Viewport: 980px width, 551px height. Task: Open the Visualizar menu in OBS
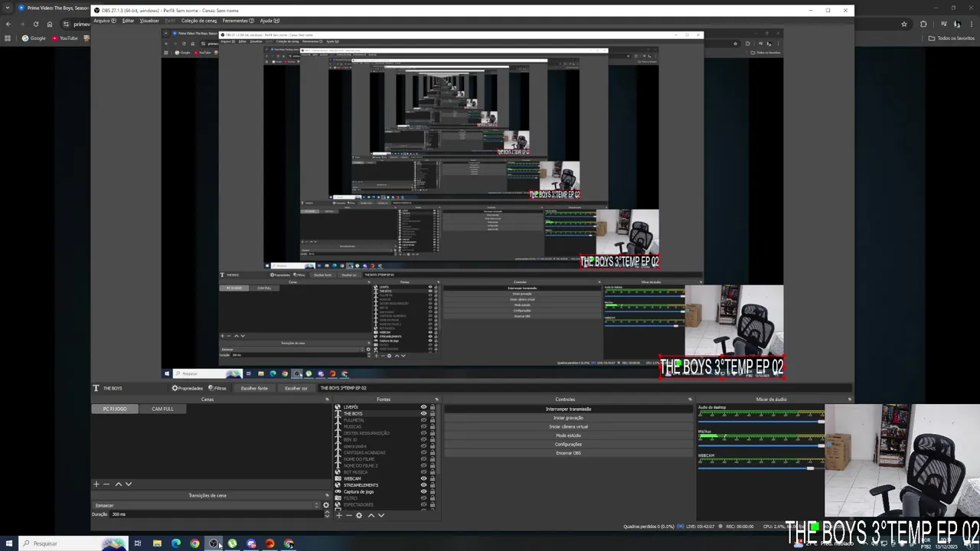coord(149,21)
